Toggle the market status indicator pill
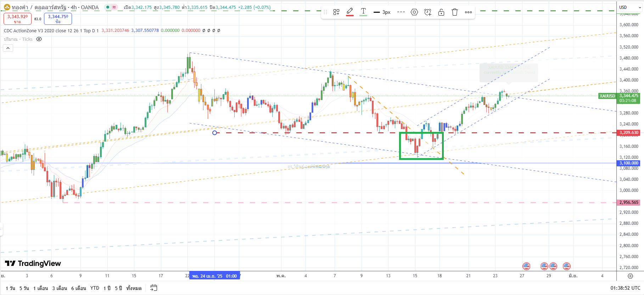This screenshot has width=644, height=295. pos(111,7)
